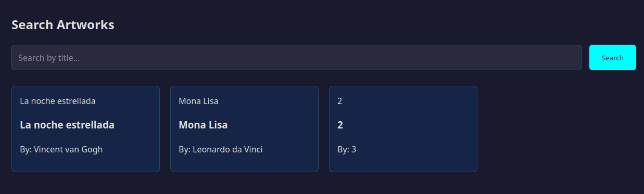The height and width of the screenshot is (194, 644).
Task: Click the placeholder text in the search box
Action: [49, 58]
